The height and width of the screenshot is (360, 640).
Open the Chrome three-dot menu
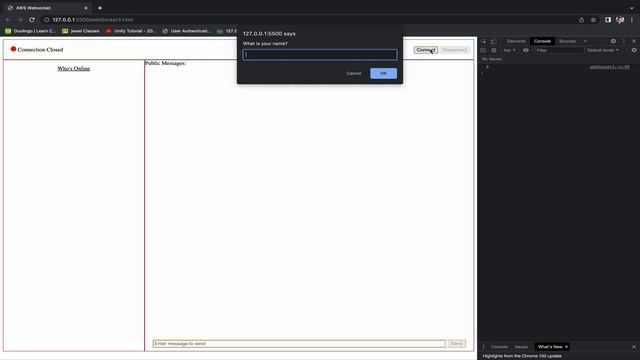pyautogui.click(x=632, y=20)
